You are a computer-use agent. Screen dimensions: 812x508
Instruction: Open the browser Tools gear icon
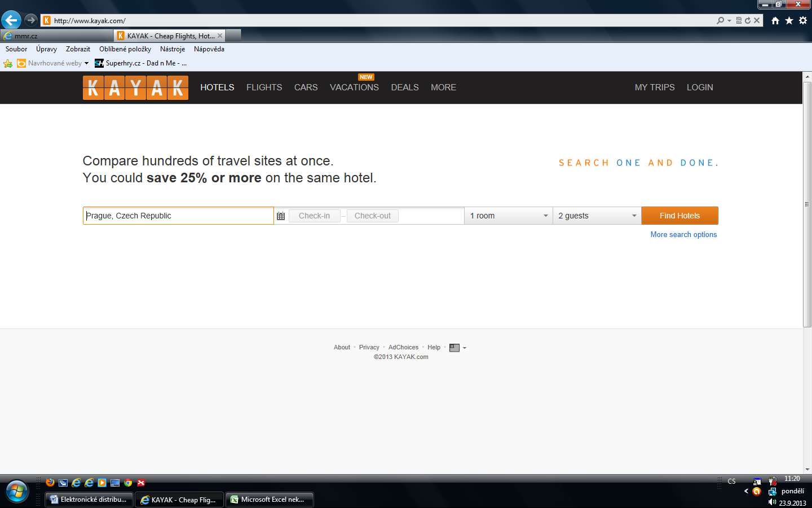click(x=803, y=20)
